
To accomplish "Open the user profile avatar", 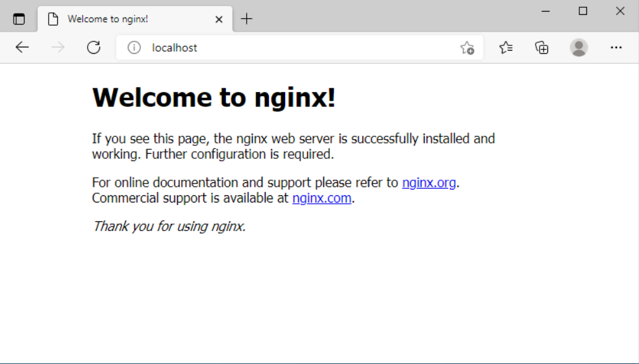I will pyautogui.click(x=579, y=47).
